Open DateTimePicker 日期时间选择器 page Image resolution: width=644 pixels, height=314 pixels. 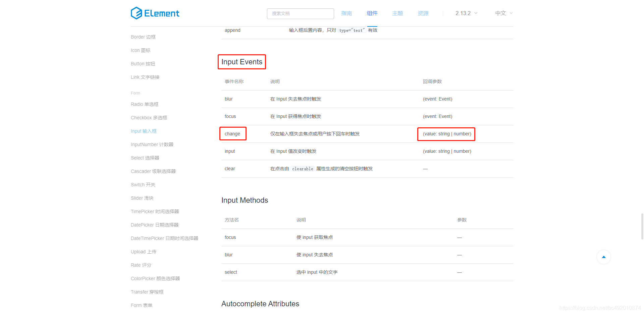tap(164, 238)
